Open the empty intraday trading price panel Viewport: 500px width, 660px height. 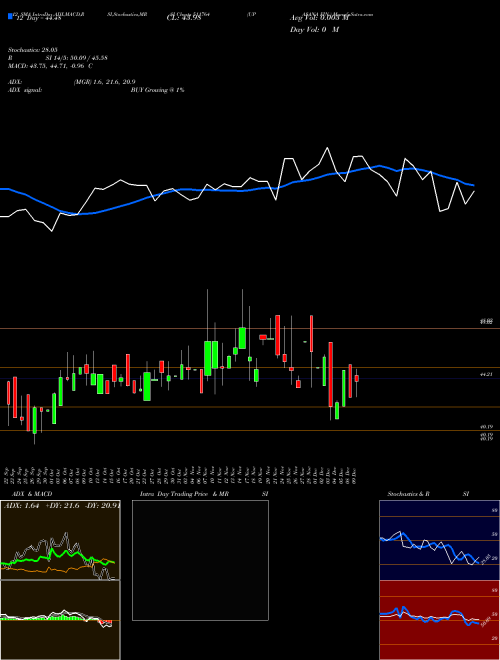pyautogui.click(x=200, y=560)
